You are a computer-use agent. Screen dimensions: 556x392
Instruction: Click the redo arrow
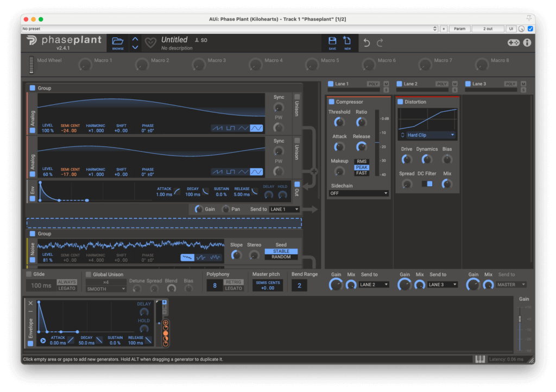pos(380,43)
